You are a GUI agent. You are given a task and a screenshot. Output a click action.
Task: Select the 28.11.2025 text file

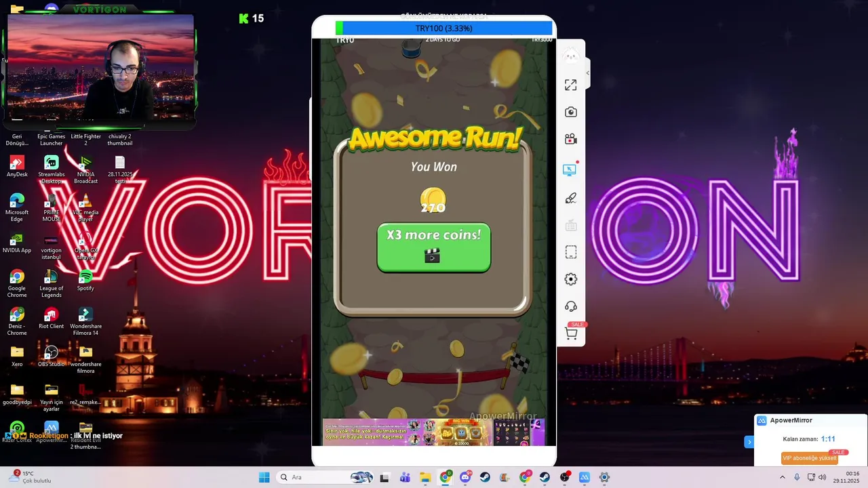(120, 169)
